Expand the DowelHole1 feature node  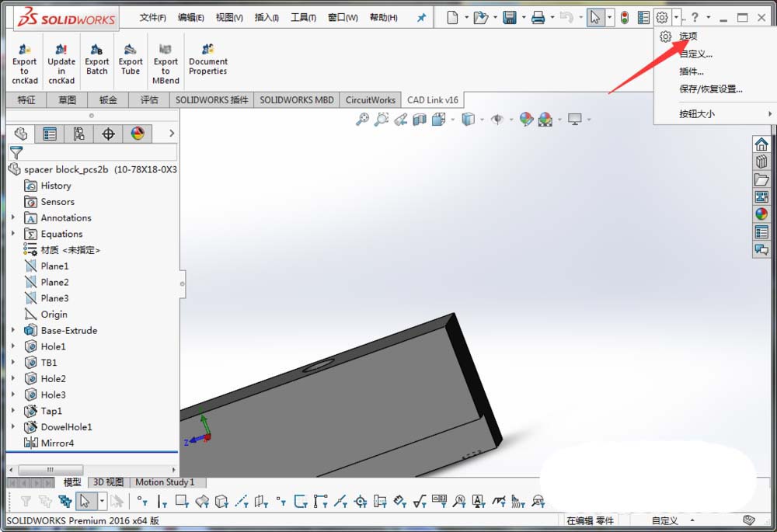coord(13,426)
